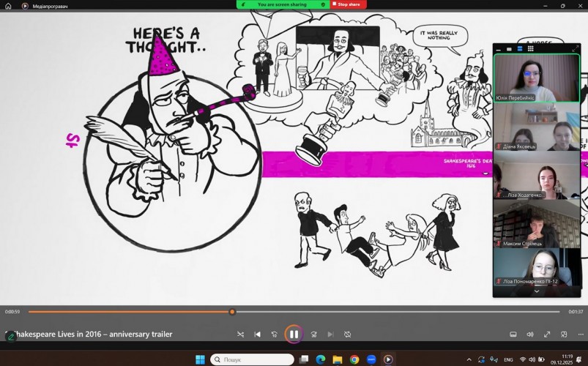588x366 pixels.
Task: Toggle repeat mode in the media player
Action: pos(348,335)
